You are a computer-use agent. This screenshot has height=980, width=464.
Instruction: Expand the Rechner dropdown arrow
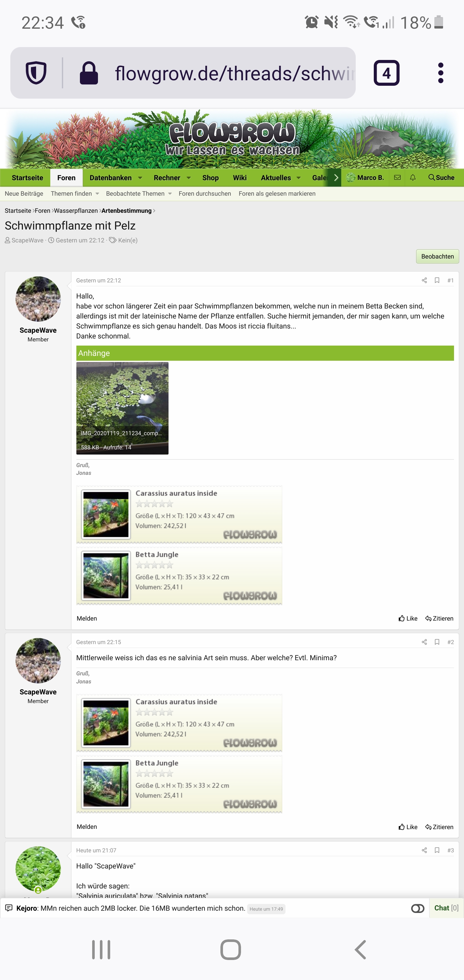coord(188,178)
